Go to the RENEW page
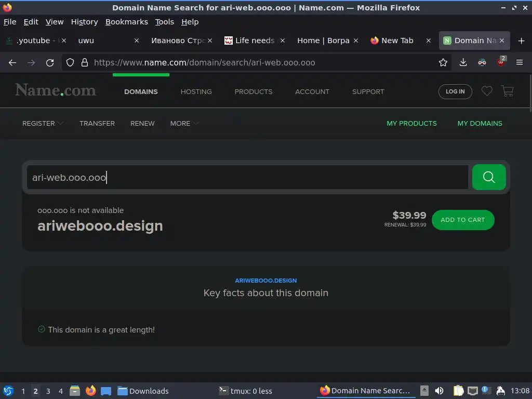Screen dimensions: 532x399 [x=142, y=124]
